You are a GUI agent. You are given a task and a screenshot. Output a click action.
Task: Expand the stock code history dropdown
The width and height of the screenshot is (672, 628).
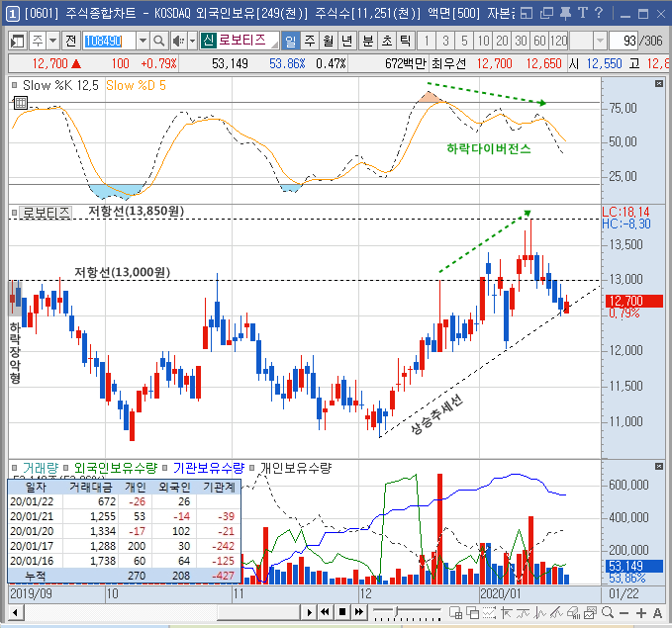[143, 42]
